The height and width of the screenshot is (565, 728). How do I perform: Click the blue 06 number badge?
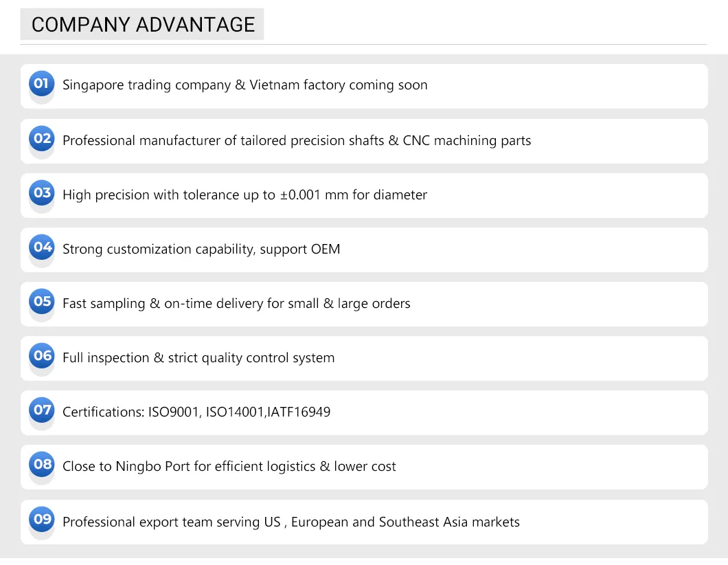click(x=42, y=356)
